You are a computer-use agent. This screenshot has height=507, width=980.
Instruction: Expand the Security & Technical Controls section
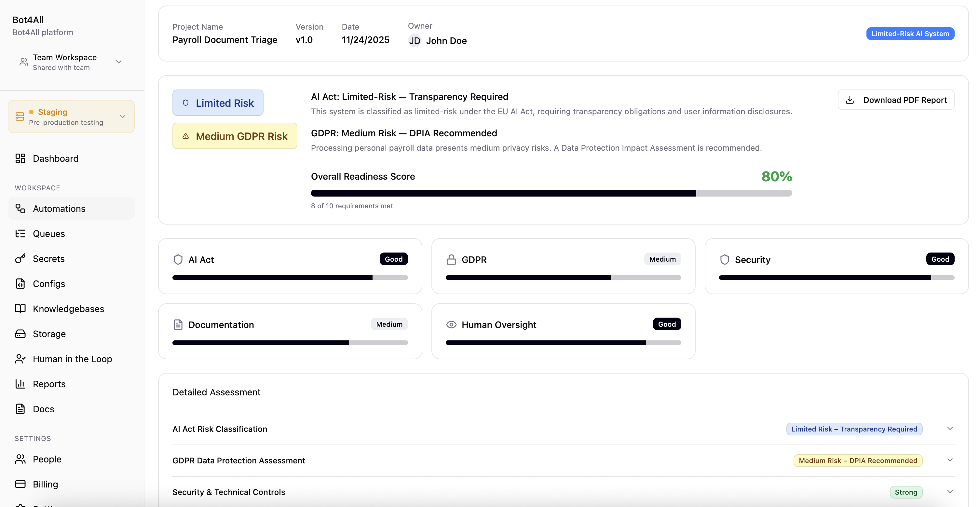[950, 492]
